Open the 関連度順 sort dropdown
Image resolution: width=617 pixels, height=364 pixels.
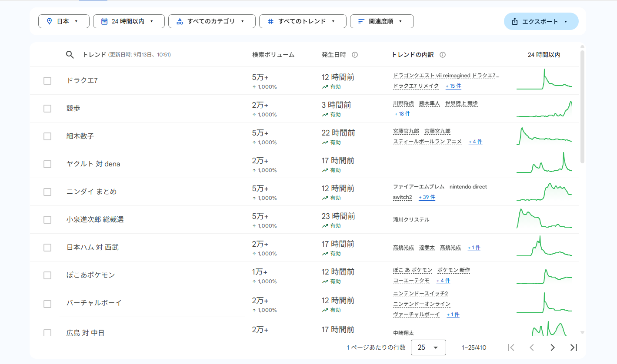(382, 21)
